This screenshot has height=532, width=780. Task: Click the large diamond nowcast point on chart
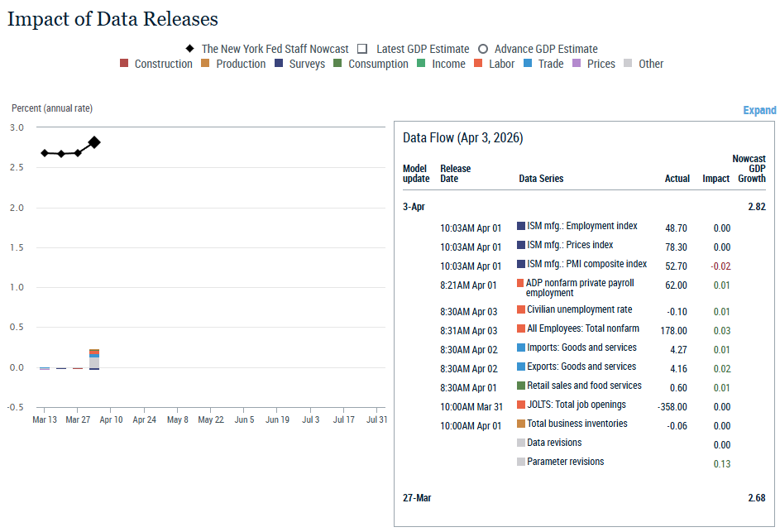[94, 142]
